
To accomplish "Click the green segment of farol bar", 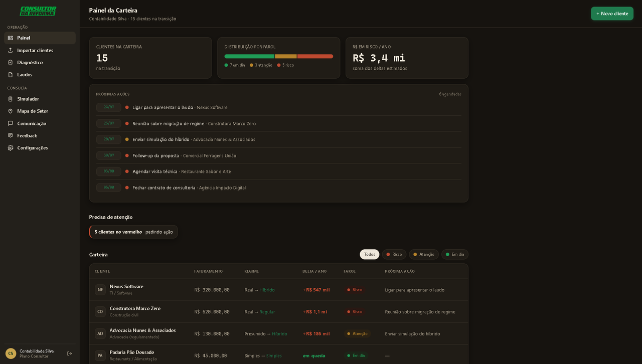I will tap(249, 56).
